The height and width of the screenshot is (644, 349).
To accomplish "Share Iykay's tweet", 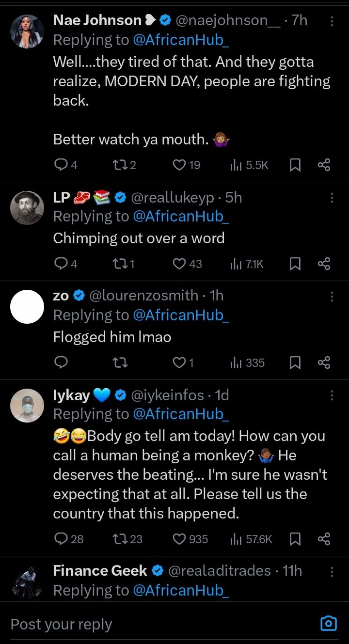I will [x=324, y=539].
